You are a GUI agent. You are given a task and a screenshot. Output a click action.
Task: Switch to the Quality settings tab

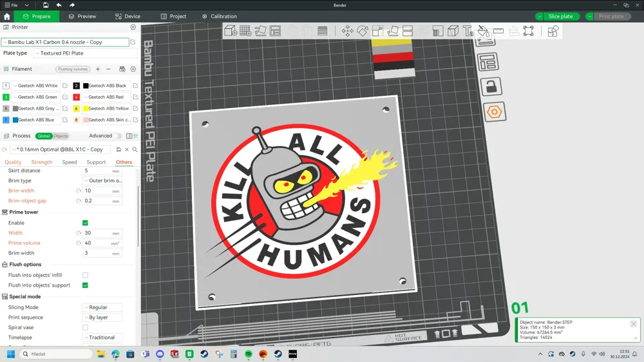(x=13, y=162)
